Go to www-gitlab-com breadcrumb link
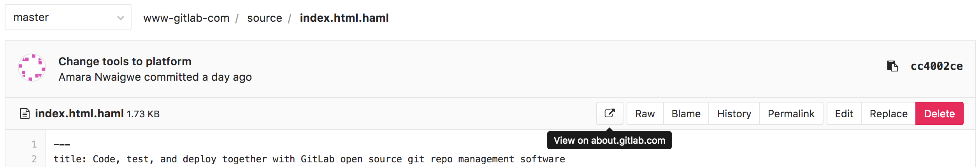This screenshot has width=980, height=167. point(186,18)
